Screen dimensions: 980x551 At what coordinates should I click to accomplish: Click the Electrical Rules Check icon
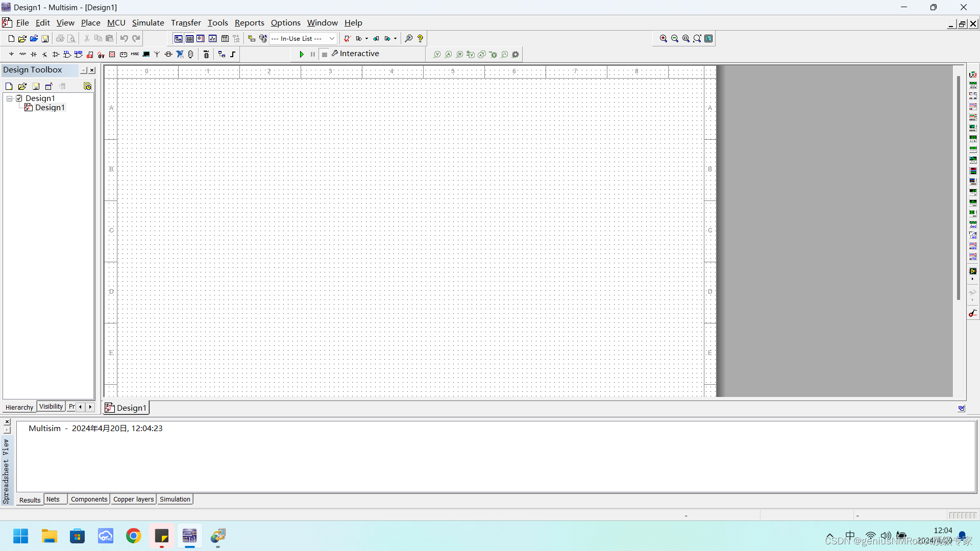coord(347,39)
